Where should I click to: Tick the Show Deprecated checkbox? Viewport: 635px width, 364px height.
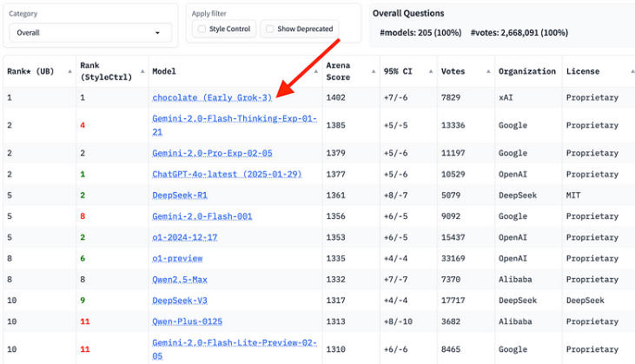click(269, 29)
